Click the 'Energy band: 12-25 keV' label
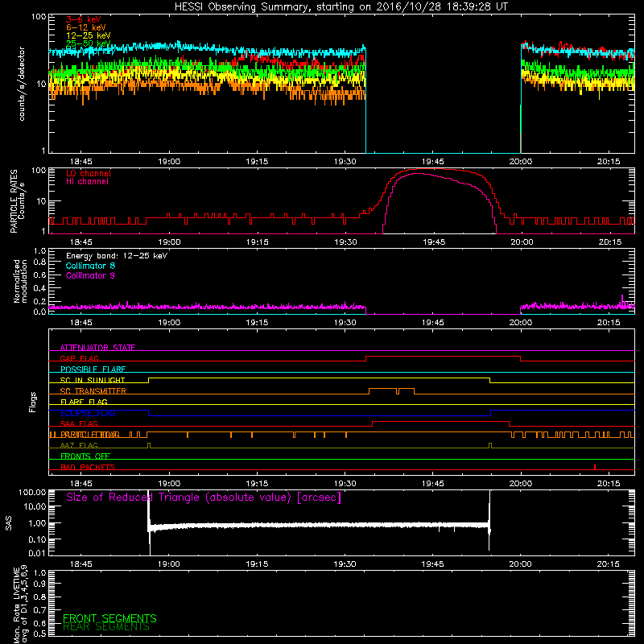This screenshot has width=644, height=644. (117, 256)
